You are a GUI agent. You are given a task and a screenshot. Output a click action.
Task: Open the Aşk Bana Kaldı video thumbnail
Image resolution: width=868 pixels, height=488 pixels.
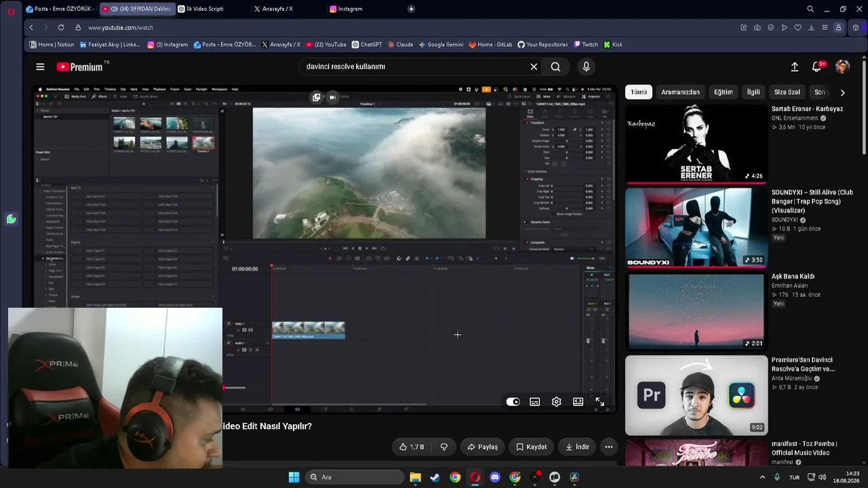[696, 312]
